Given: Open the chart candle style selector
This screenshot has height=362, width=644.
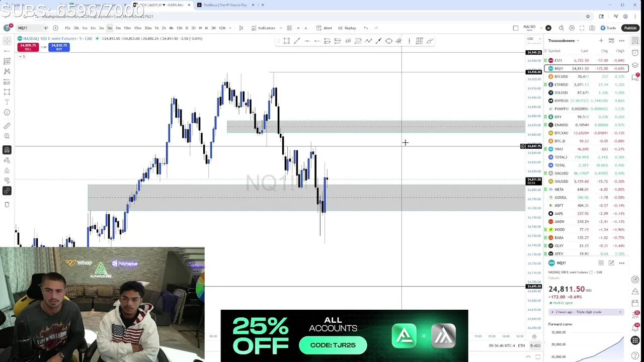Looking at the screenshot, I should point(241,28).
